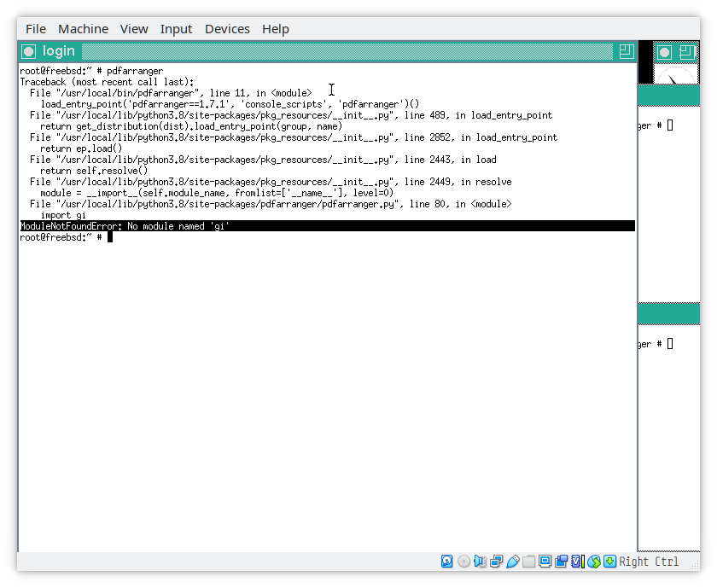Click the audio indicator in status bar
The width and height of the screenshot is (717, 588).
(x=480, y=562)
